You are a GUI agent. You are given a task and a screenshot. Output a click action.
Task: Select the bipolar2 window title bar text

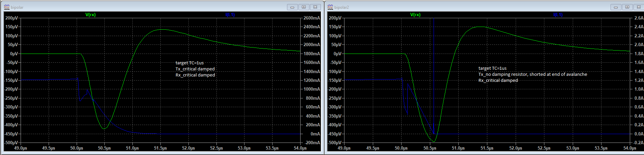pos(342,7)
